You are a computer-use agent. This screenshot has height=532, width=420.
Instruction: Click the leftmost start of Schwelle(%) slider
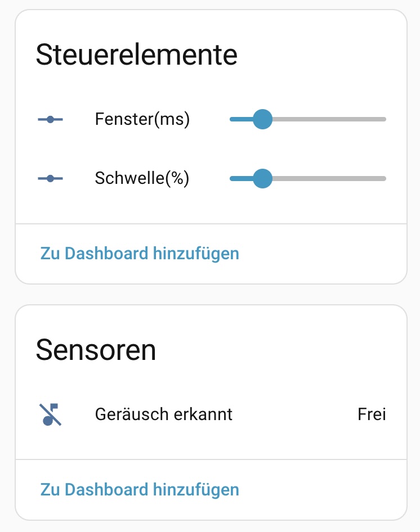(232, 179)
